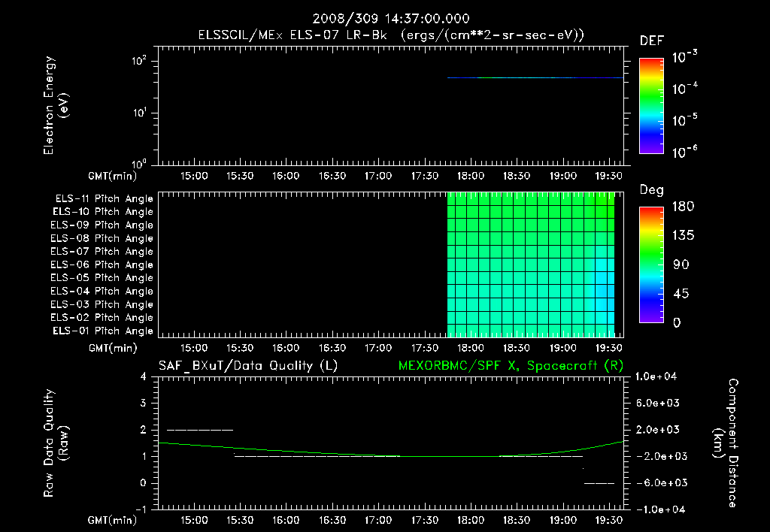Viewport: 770px width, 532px height.
Task: Click the 3 tick on the data quality axis
Action: [144, 404]
